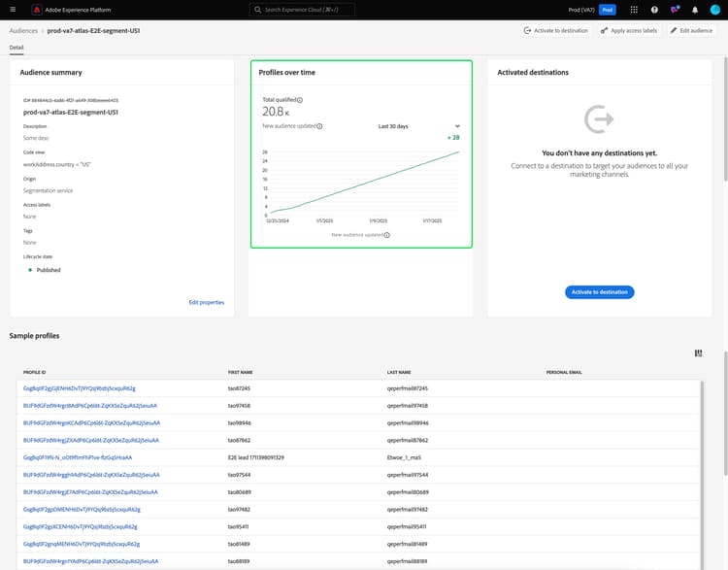Open profile ID link for tao98946
Viewport: 728px width, 570px height.
coord(91,422)
